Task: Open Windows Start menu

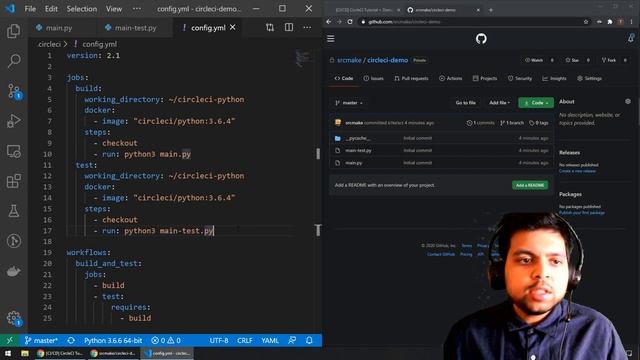Action: [x=8, y=353]
